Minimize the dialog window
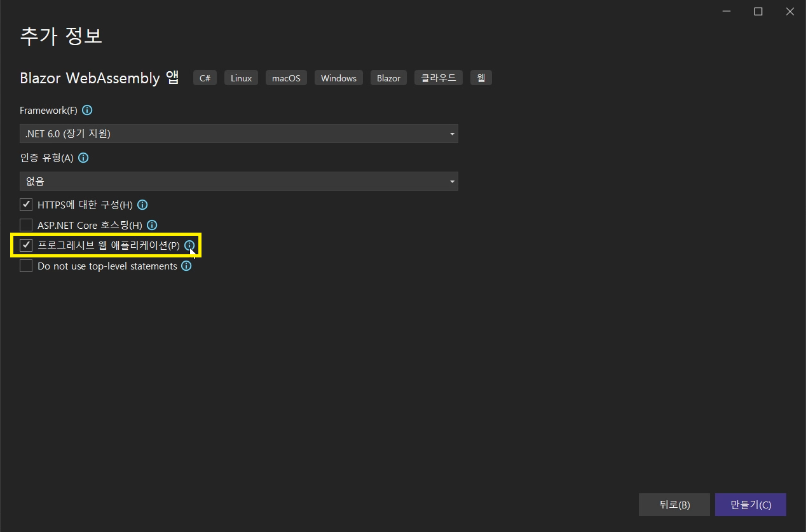This screenshot has height=532, width=806. pyautogui.click(x=727, y=11)
